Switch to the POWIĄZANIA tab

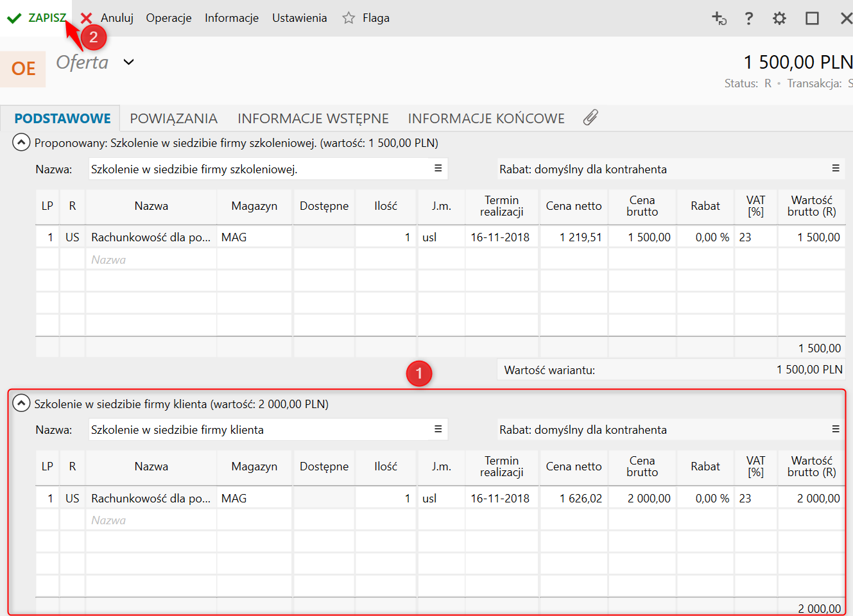(x=173, y=119)
